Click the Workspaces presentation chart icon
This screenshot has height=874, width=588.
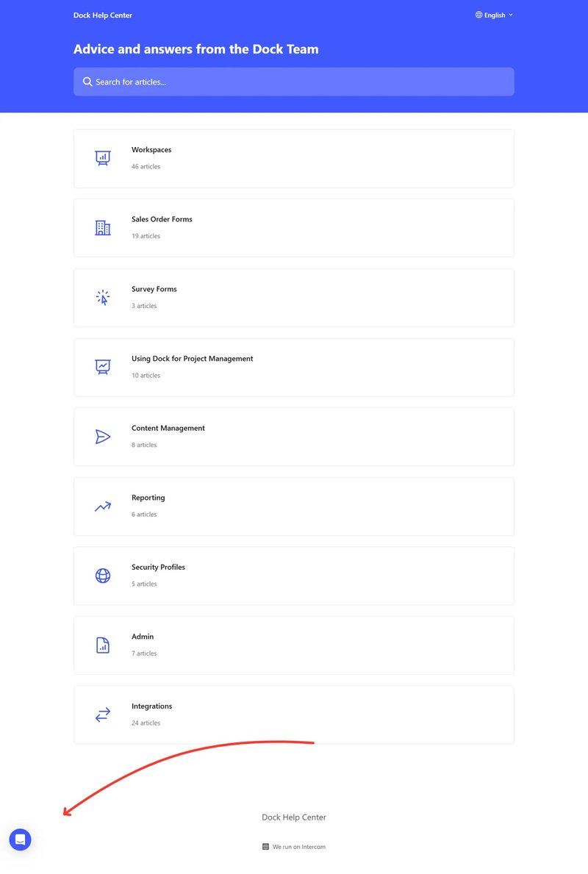(103, 158)
